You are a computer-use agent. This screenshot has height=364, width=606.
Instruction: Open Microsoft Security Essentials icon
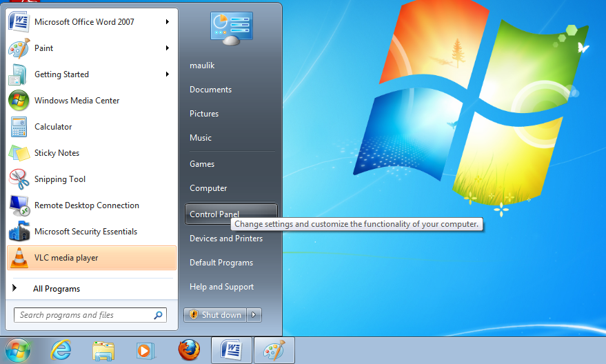pos(19,232)
